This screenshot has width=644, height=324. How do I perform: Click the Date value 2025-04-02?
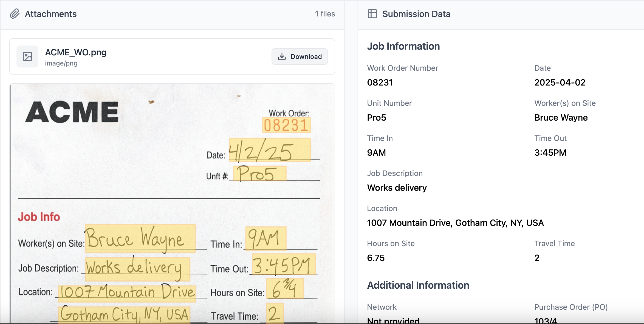[560, 83]
